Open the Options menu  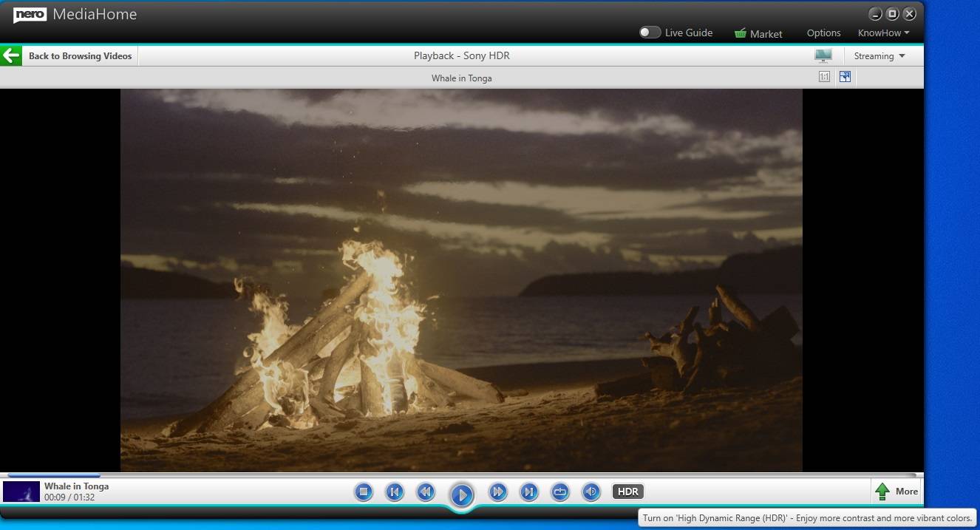(x=823, y=33)
